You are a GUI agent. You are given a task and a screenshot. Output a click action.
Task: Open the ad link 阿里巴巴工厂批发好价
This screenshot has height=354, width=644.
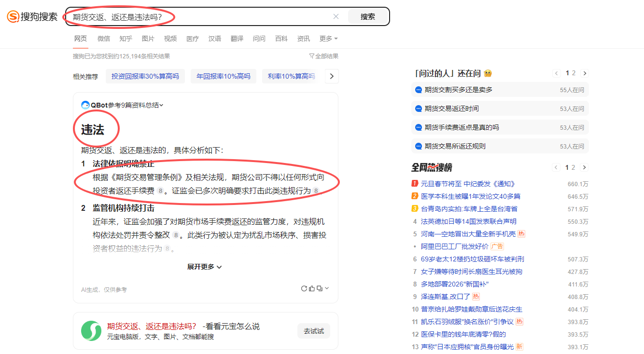point(455,246)
